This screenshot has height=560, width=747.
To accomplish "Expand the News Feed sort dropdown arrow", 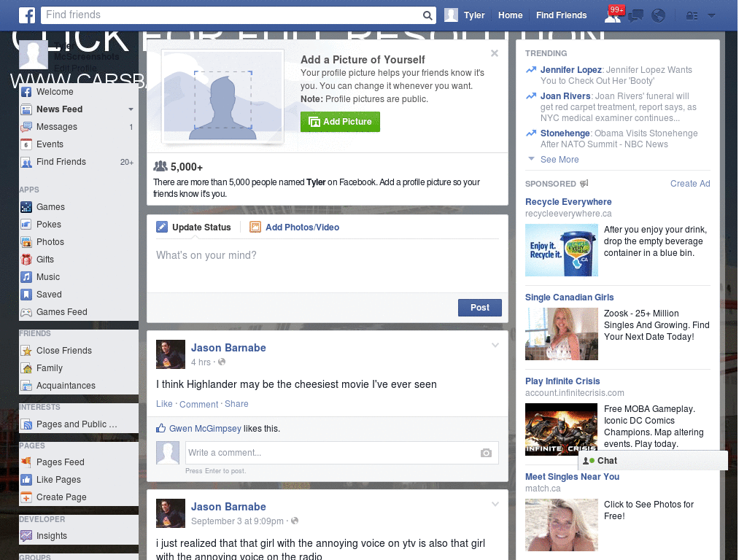I will (x=131, y=109).
